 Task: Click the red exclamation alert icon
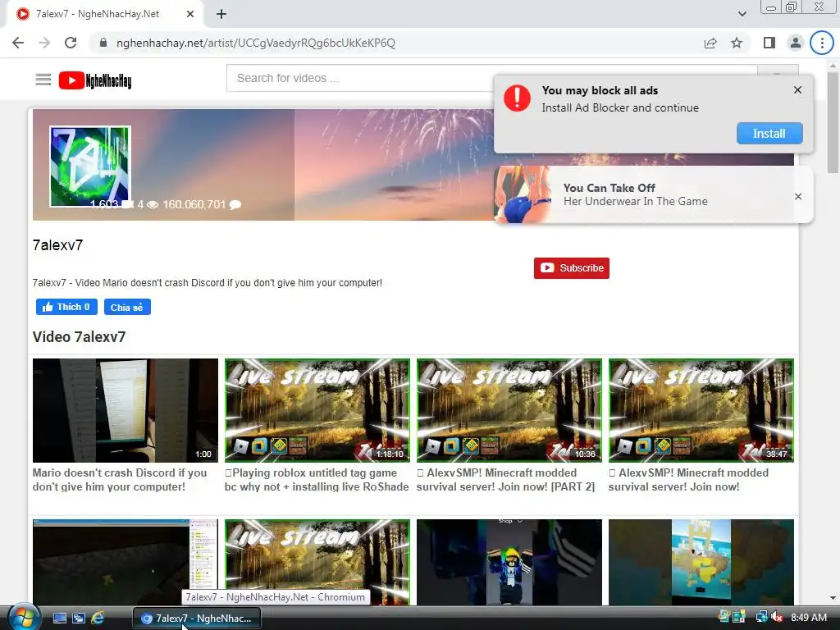[517, 98]
